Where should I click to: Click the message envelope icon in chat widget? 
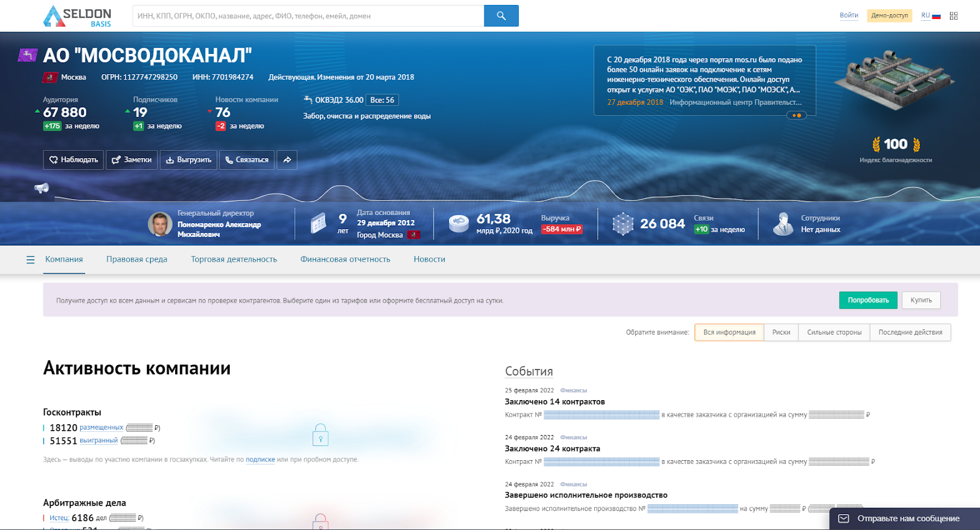click(843, 518)
